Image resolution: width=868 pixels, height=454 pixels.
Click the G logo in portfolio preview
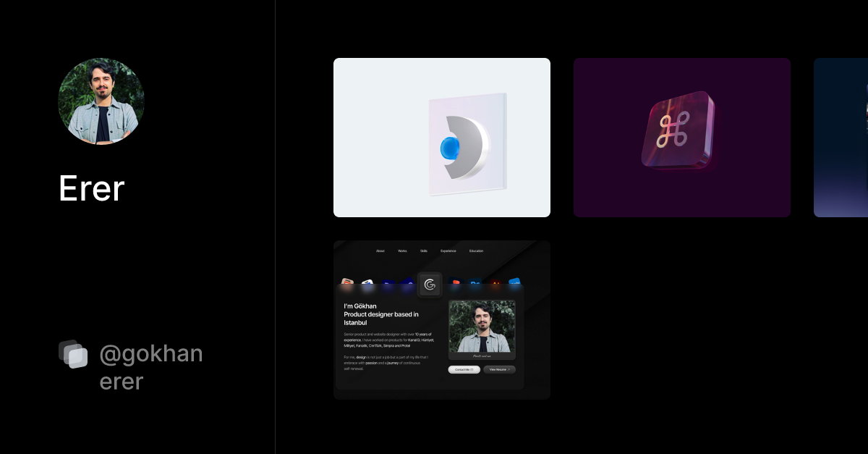pyautogui.click(x=430, y=285)
